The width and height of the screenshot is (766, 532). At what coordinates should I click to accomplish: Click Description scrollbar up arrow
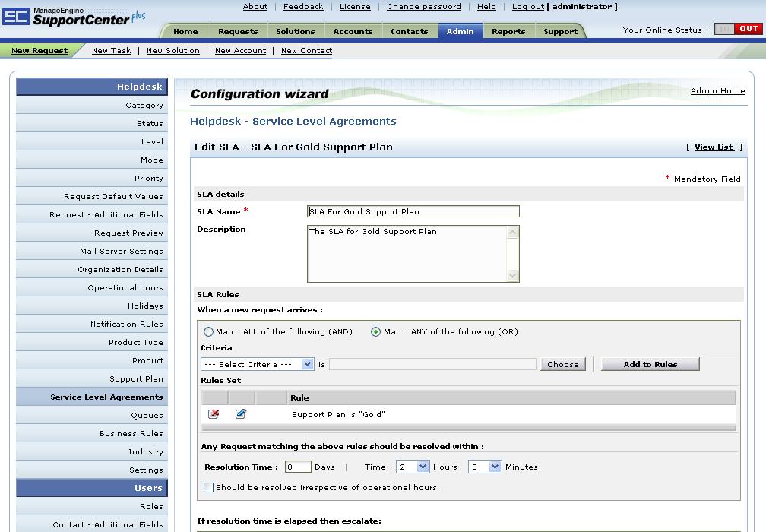click(x=512, y=233)
